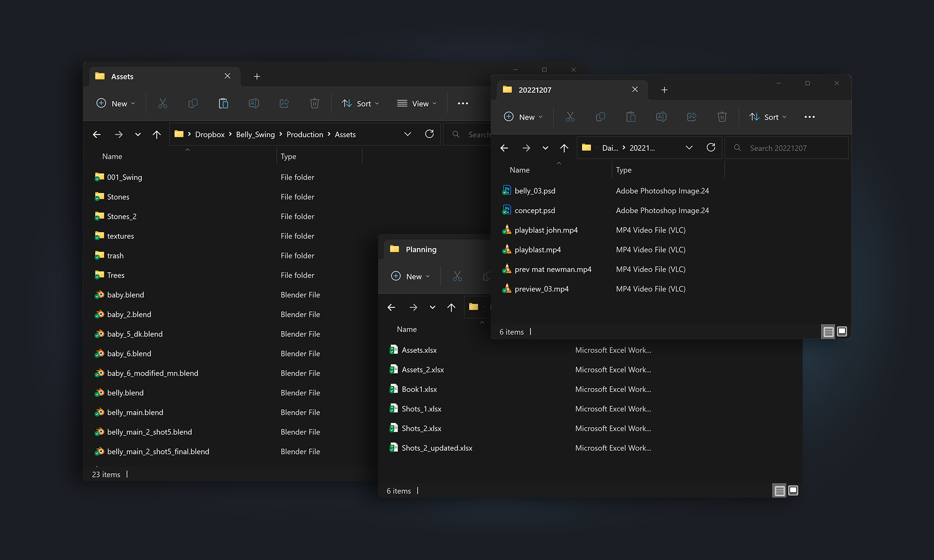Click the Cut icon in the Assets toolbar
This screenshot has width=934, height=560.
coord(163,103)
